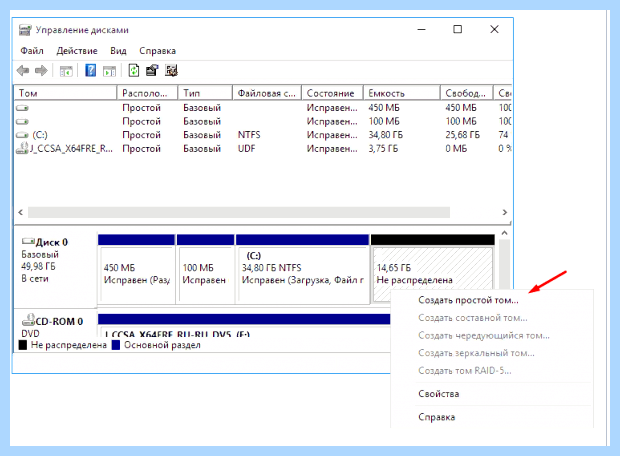The width and height of the screenshot is (620, 456).
Task: Click the blue Основной раздел legend swatch
Action: [116, 345]
